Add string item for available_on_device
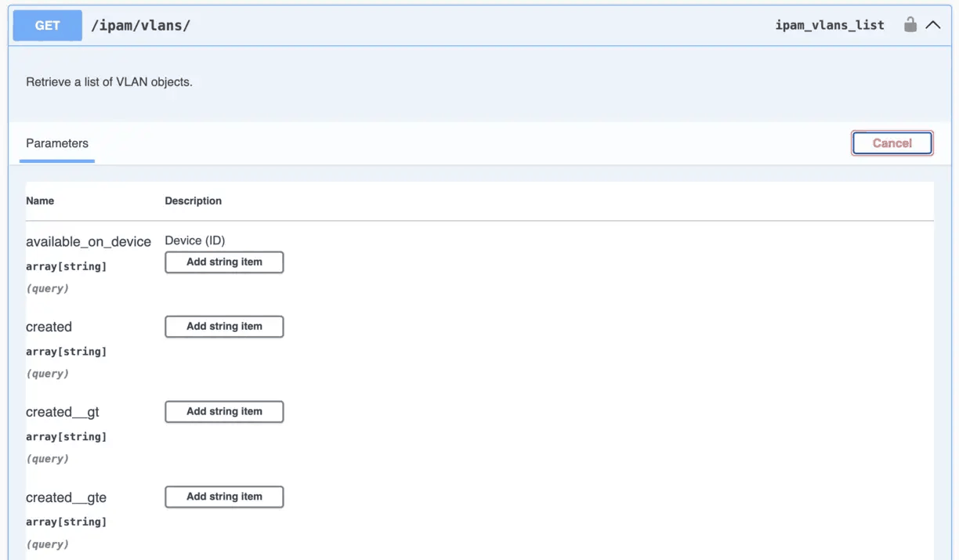959x560 pixels. click(x=224, y=262)
